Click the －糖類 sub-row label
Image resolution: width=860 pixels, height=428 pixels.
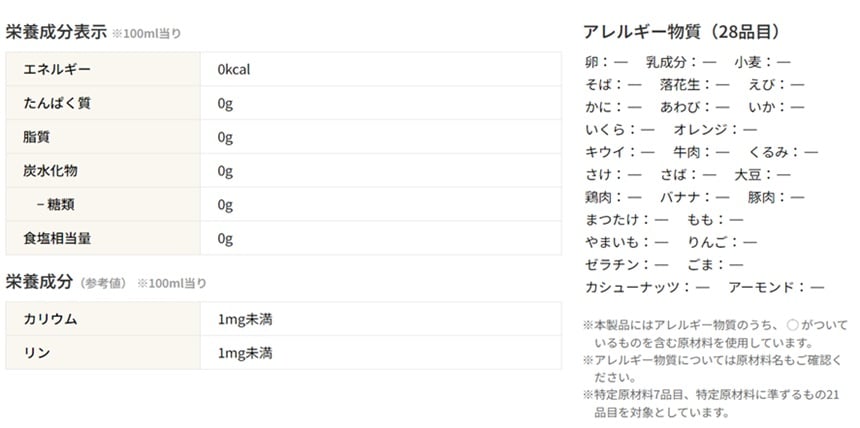pyautogui.click(x=57, y=205)
